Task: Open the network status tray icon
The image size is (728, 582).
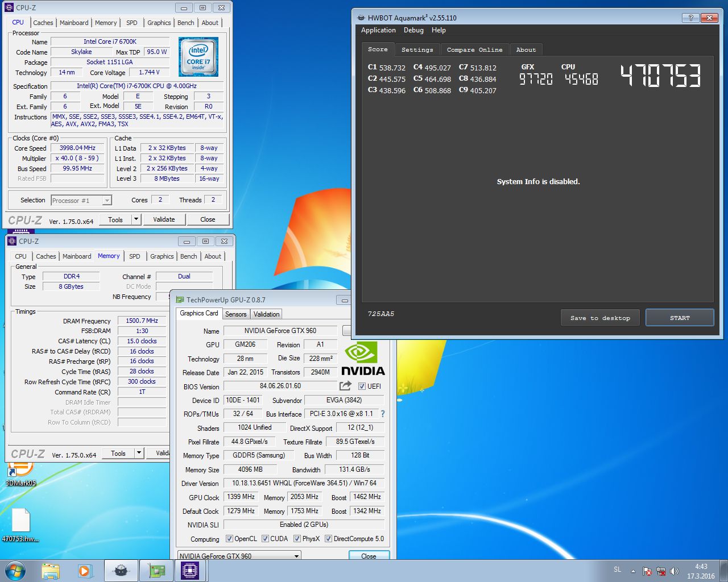Action: click(661, 571)
